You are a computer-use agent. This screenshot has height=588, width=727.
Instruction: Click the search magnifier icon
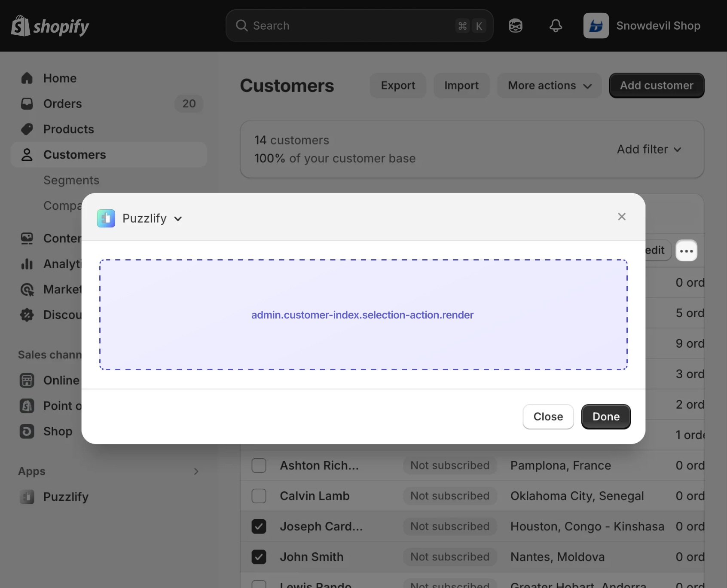tap(241, 26)
